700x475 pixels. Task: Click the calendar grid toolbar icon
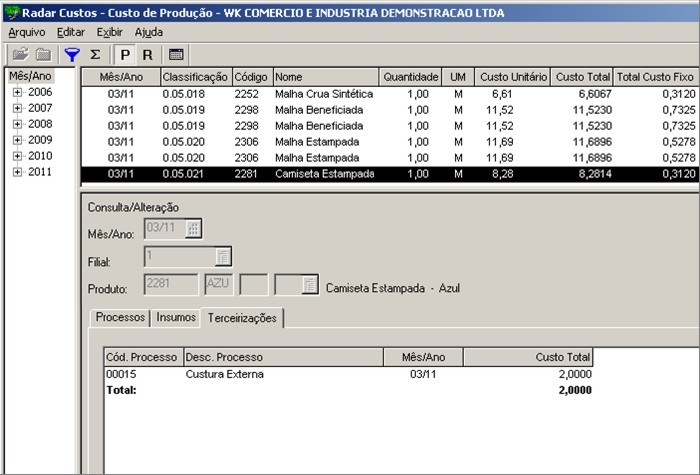pos(176,55)
